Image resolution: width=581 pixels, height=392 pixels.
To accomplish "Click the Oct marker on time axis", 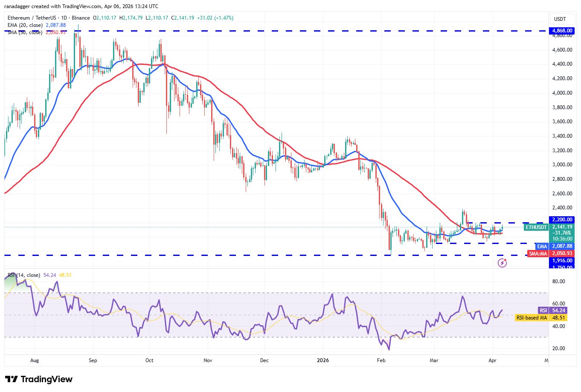I will [x=149, y=360].
